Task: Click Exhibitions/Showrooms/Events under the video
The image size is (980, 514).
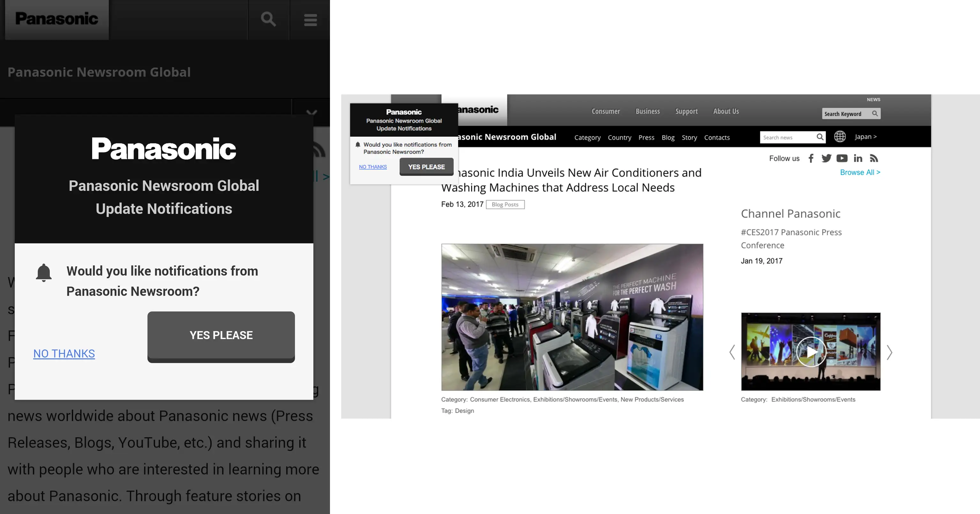Action: click(x=813, y=400)
